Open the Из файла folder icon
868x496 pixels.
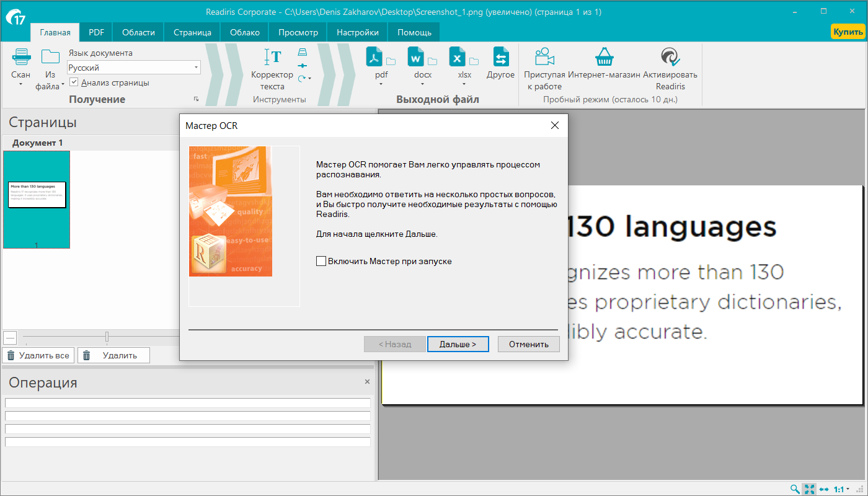coord(50,57)
